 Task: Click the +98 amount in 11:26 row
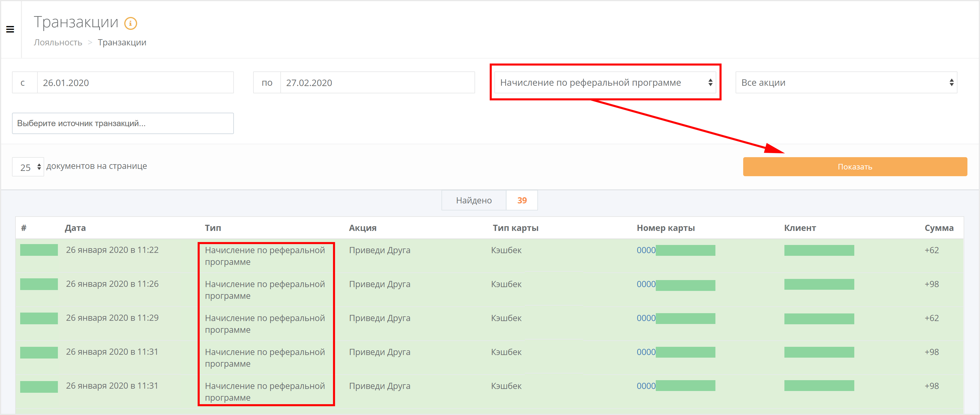click(x=932, y=284)
